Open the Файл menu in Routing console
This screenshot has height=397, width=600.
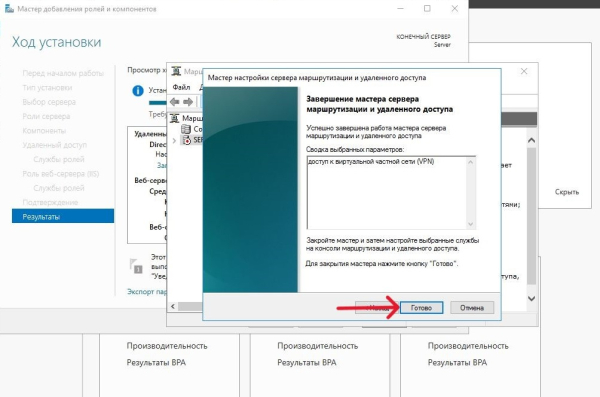click(x=181, y=87)
